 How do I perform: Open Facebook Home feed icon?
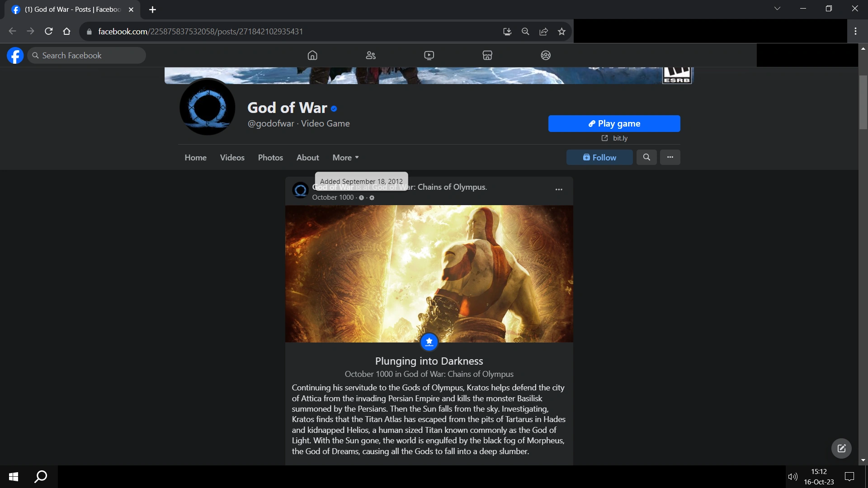point(312,55)
